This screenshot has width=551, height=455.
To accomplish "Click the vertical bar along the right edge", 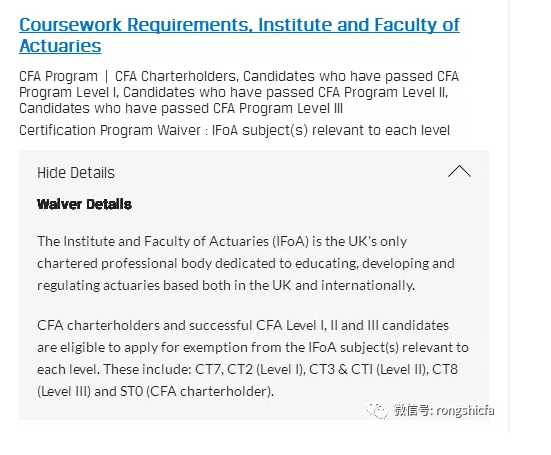I will tap(508, 216).
